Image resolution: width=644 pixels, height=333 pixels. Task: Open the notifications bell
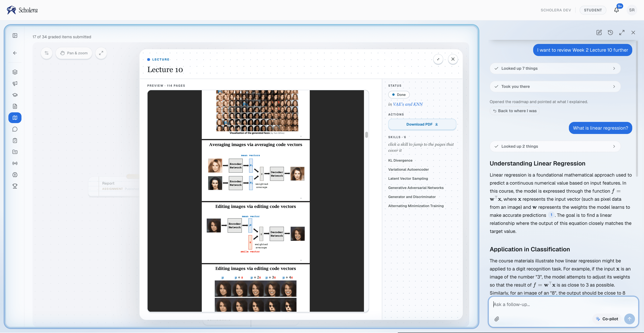[616, 10]
